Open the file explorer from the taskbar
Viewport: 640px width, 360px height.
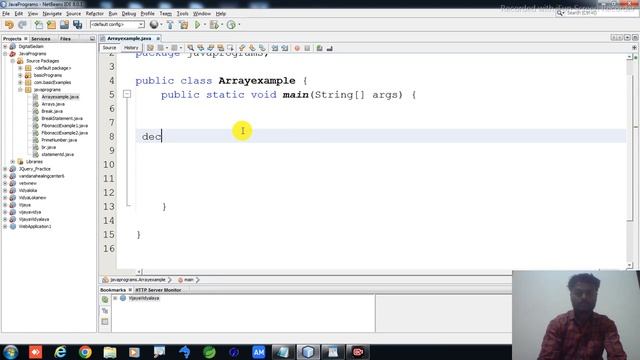point(110,352)
